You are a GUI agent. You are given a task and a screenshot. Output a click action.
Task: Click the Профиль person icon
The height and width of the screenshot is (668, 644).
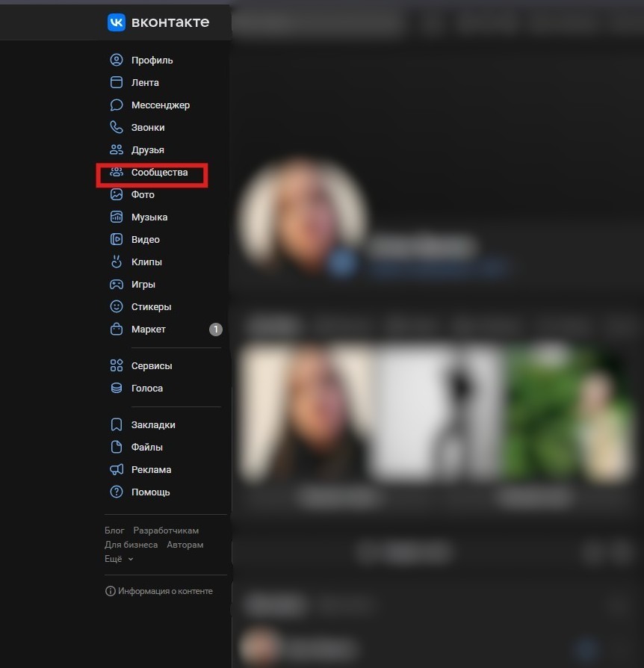click(x=117, y=60)
